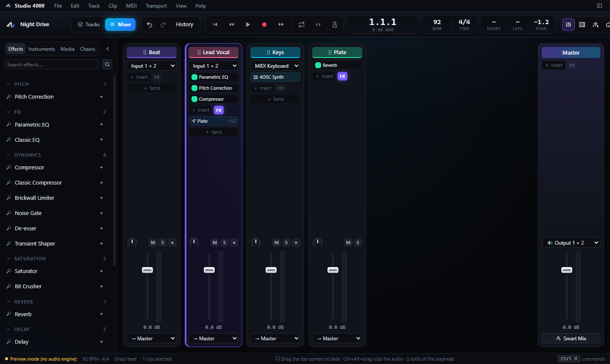Click the redo arrow icon
The width and height of the screenshot is (610, 364).
[x=163, y=25]
